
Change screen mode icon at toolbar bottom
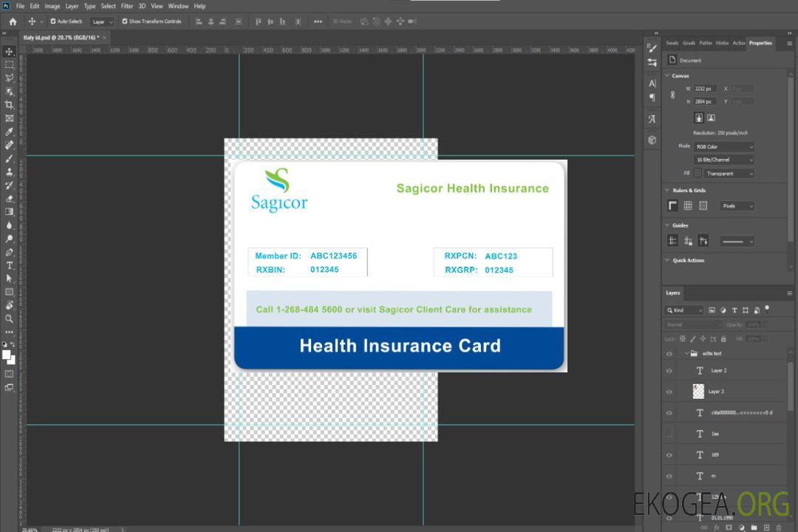pyautogui.click(x=9, y=387)
